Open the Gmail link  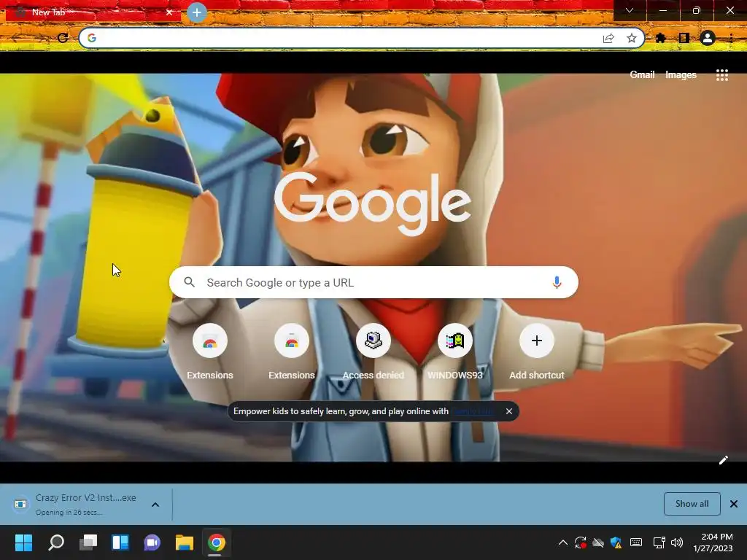coord(642,75)
